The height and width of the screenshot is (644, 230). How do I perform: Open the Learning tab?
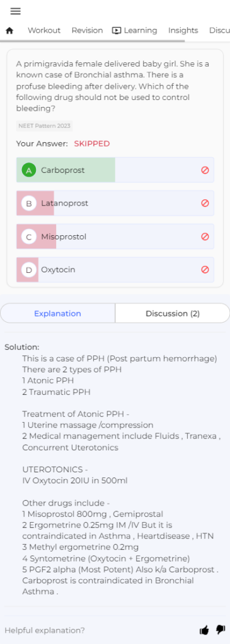pos(135,30)
